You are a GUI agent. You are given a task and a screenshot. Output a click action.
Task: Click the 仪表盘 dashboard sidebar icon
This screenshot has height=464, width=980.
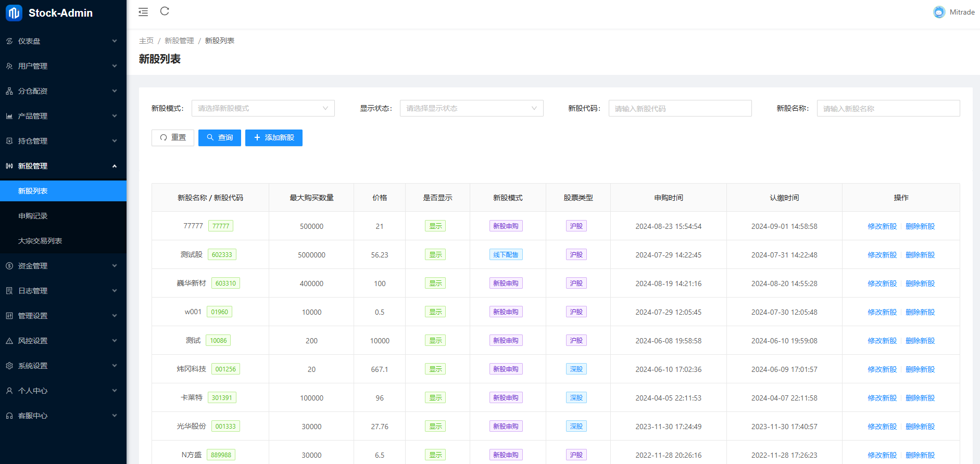[9, 41]
